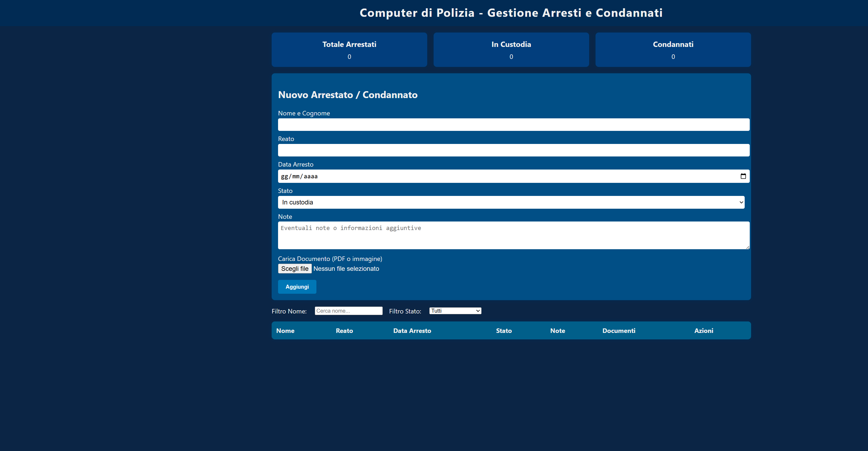Click the Nuovo Arrestato / Condannato heading
Viewport: 868px width, 451px height.
tap(348, 95)
